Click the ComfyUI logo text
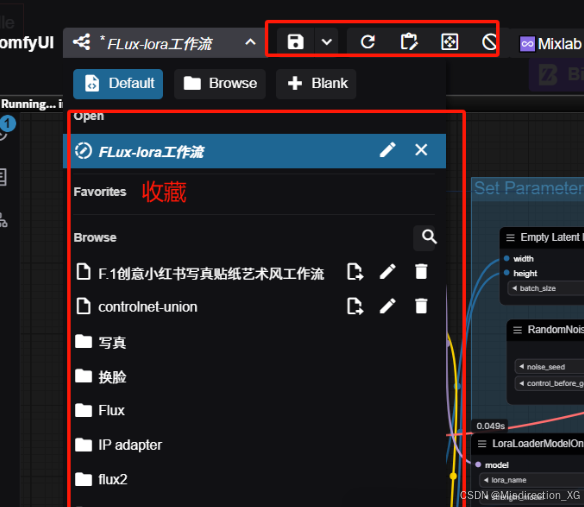584x507 pixels. tap(27, 42)
